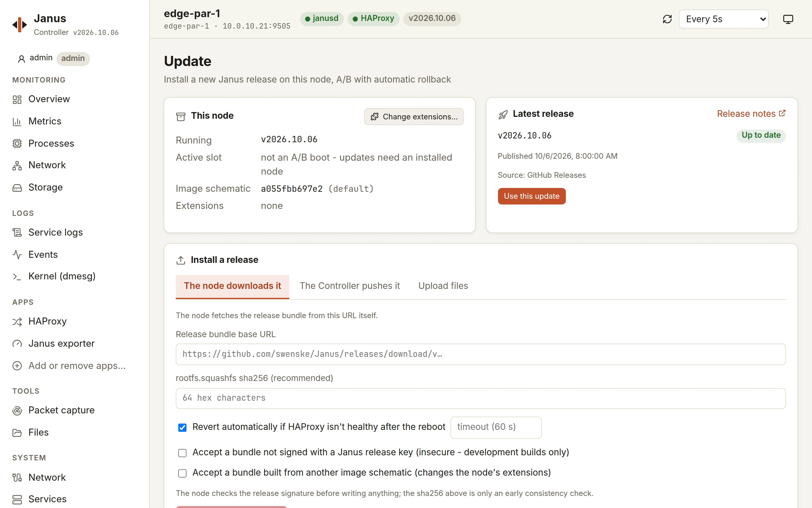Switch to The Controller pushes it tab

coord(350,286)
